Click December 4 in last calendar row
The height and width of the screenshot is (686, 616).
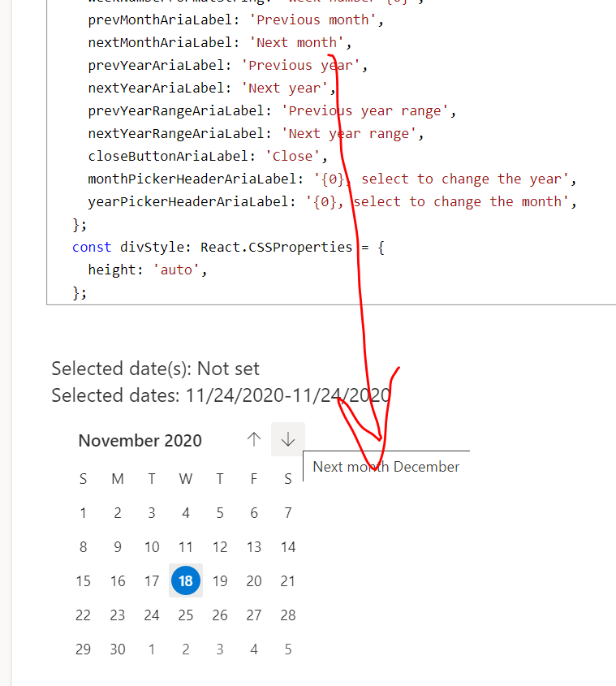(x=254, y=649)
